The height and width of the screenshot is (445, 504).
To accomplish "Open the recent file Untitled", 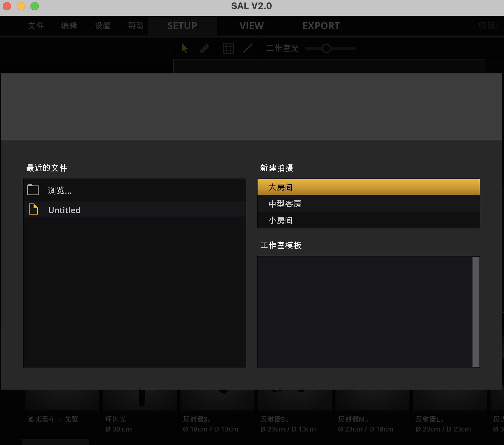I will 135,209.
